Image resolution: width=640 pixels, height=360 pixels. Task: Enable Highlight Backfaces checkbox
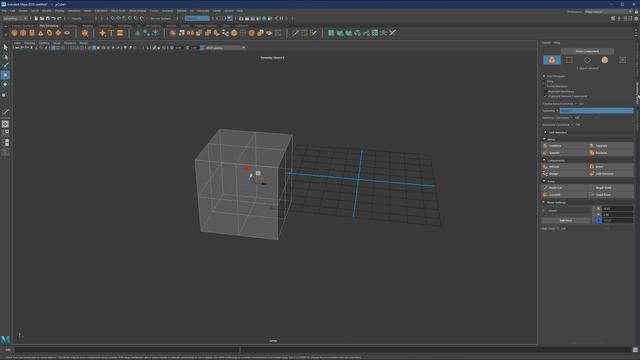click(x=545, y=91)
